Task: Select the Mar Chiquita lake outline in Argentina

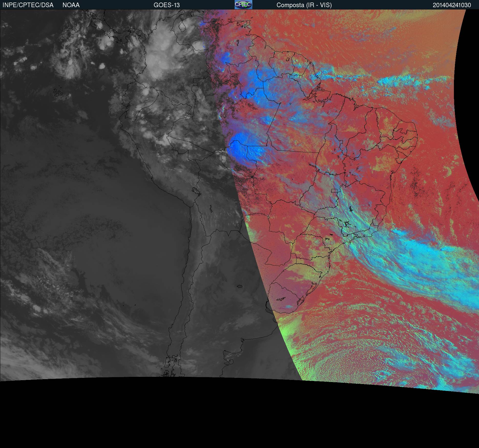Action: (x=240, y=286)
